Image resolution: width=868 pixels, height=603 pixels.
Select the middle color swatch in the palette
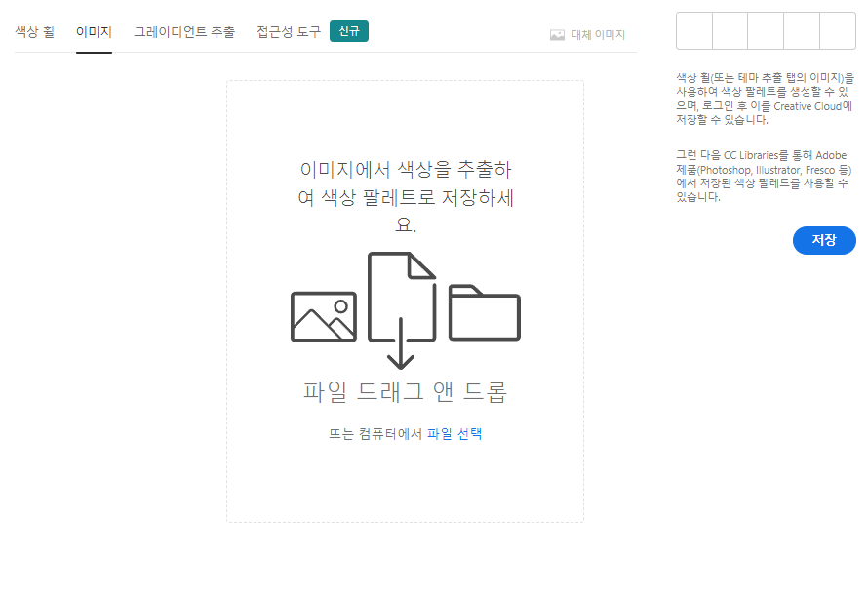click(766, 30)
